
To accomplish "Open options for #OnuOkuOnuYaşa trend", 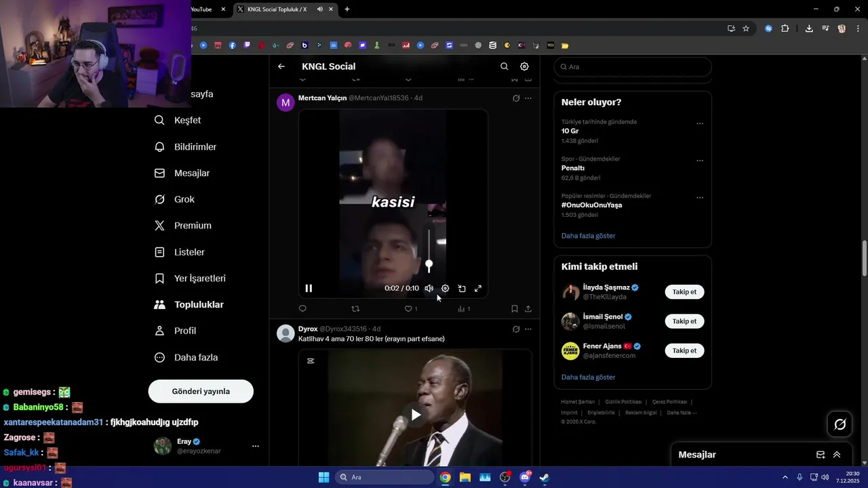I will pos(700,198).
